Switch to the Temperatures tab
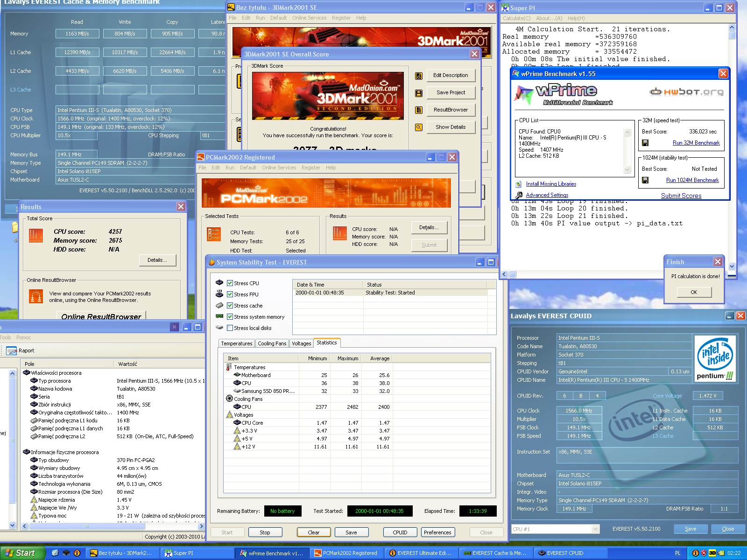This screenshot has width=747, height=560. [236, 343]
